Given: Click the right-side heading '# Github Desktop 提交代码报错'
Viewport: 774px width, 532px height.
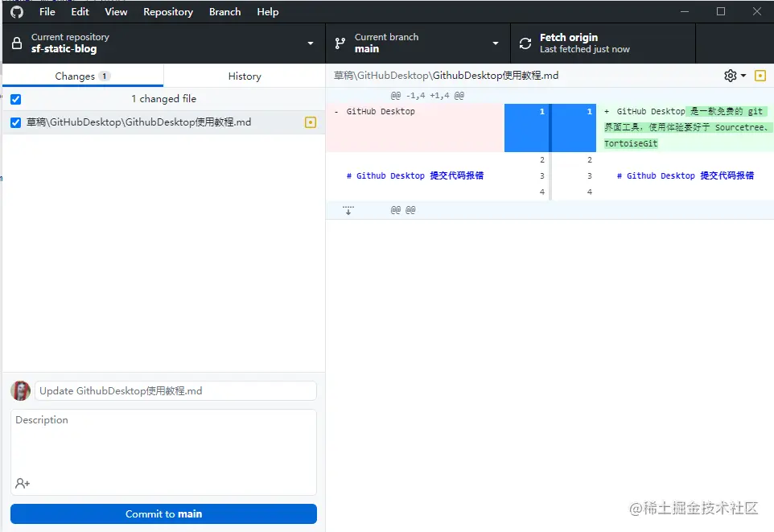Looking at the screenshot, I should [x=685, y=175].
